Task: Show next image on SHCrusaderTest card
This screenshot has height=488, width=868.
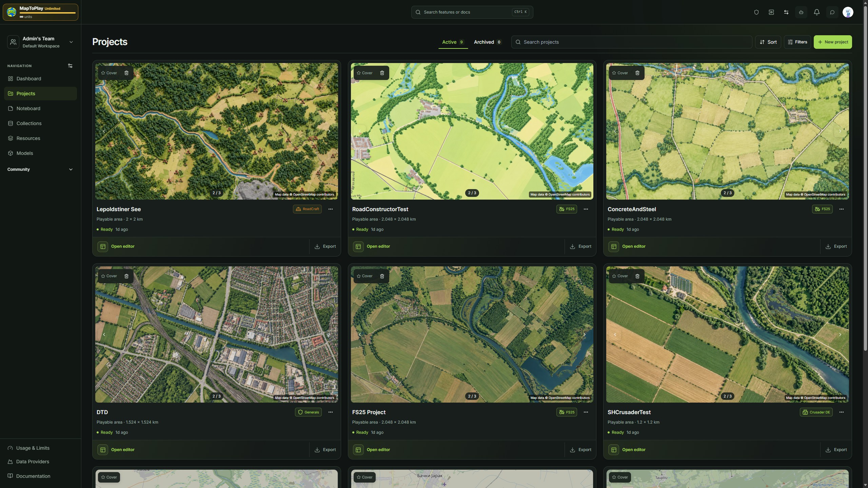Action: 840,334
